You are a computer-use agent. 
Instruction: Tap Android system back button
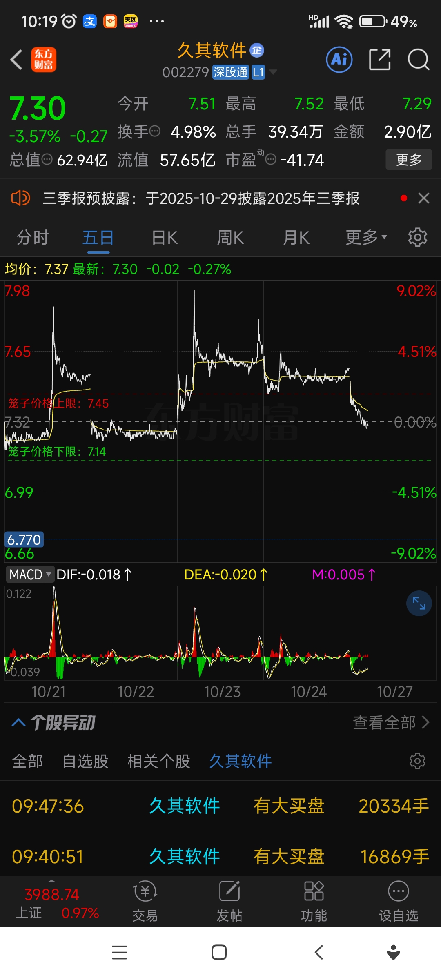tap(319, 952)
